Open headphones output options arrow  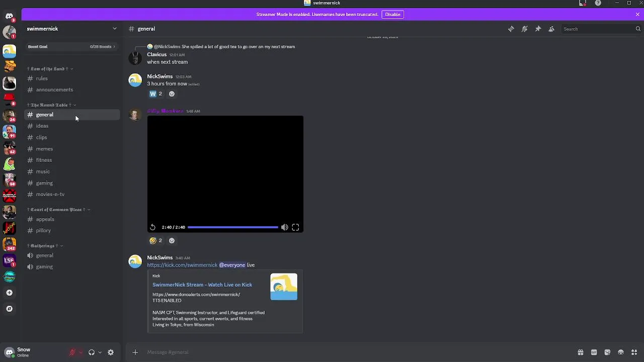pos(100,352)
